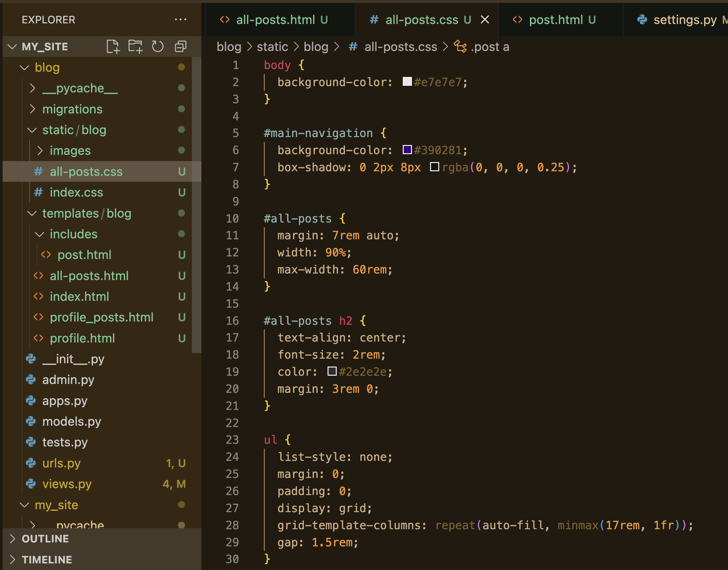Screen dimensions: 728x570
Task: Switch to the settings.py tab
Action: pos(684,20)
